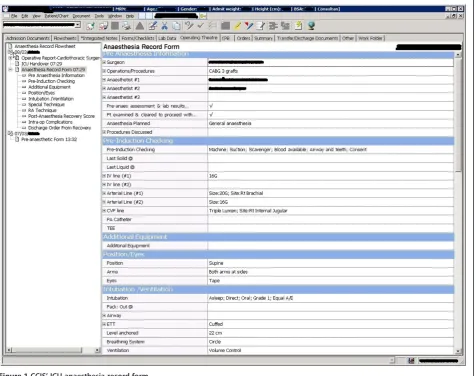Viewport: 476px width, 376px height.
Task: Expand the Operations/Procedures row marker
Action: [104, 71]
